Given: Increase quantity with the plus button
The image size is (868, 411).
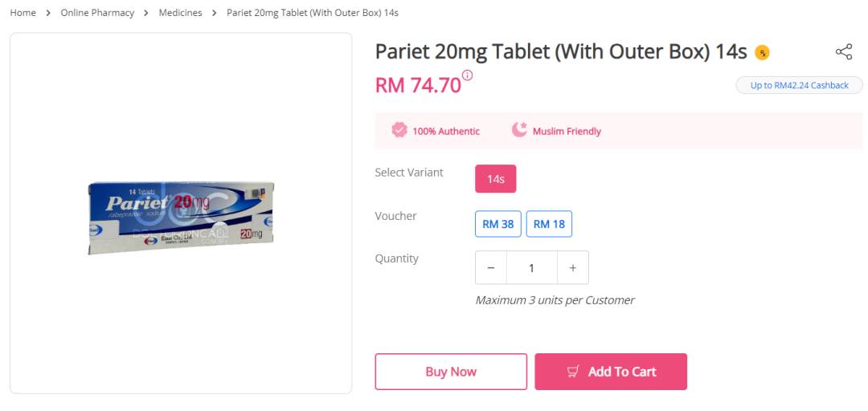Looking at the screenshot, I should pyautogui.click(x=573, y=268).
